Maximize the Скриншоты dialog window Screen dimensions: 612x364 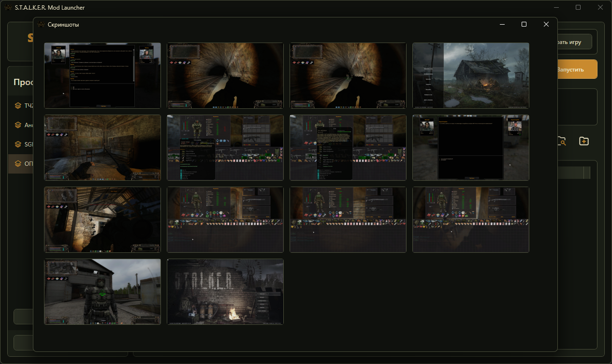tap(524, 24)
